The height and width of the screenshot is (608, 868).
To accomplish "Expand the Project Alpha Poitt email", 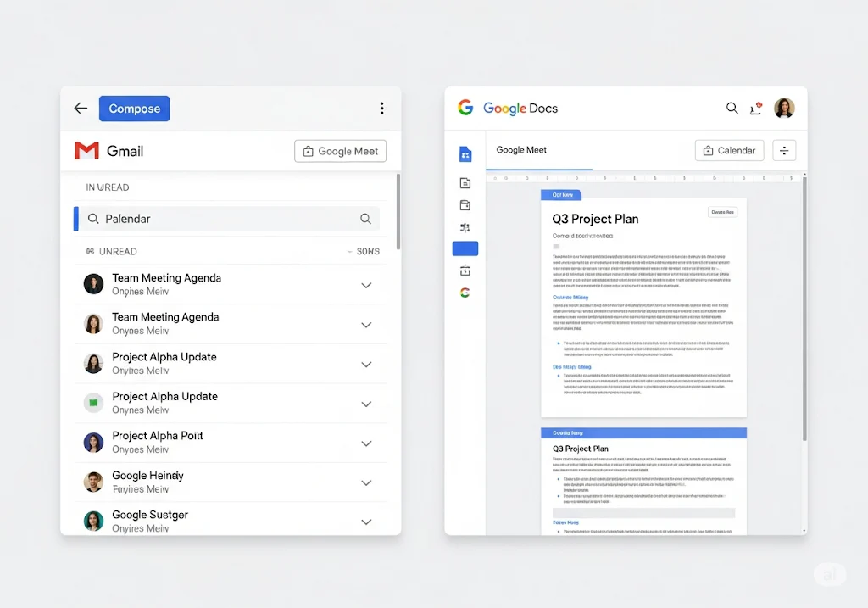I will point(366,443).
